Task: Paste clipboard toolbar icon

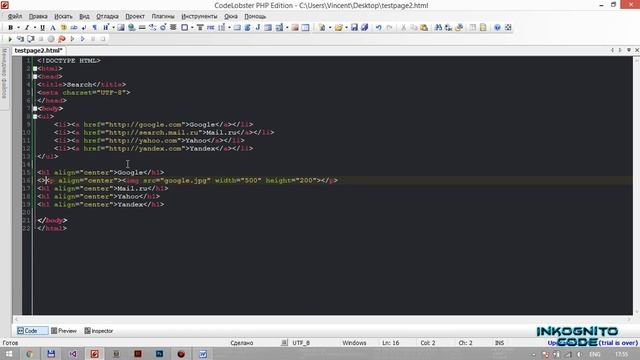Action: (x=424, y=27)
